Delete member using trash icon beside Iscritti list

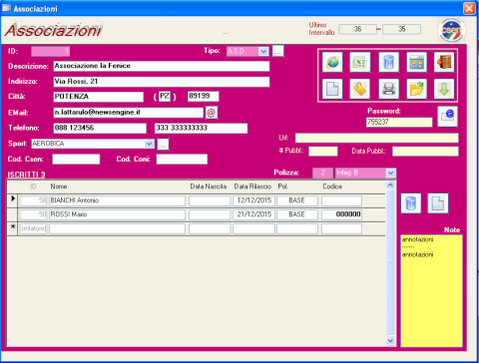click(411, 203)
